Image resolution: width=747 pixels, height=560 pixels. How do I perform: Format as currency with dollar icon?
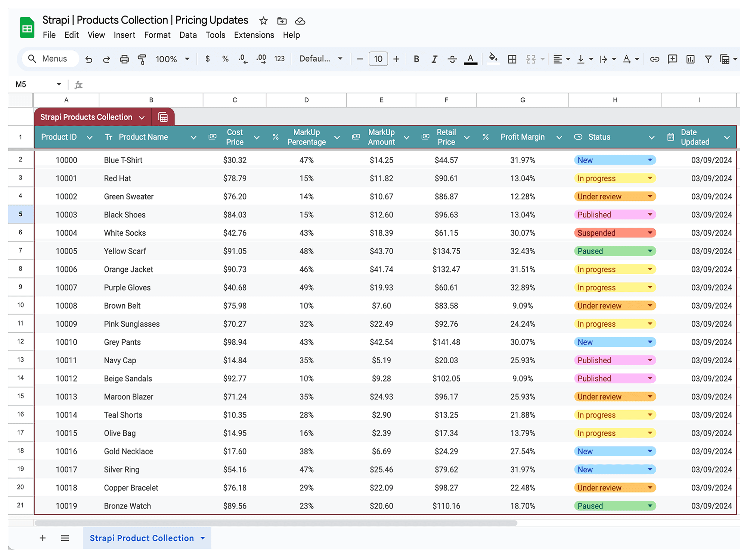click(208, 59)
